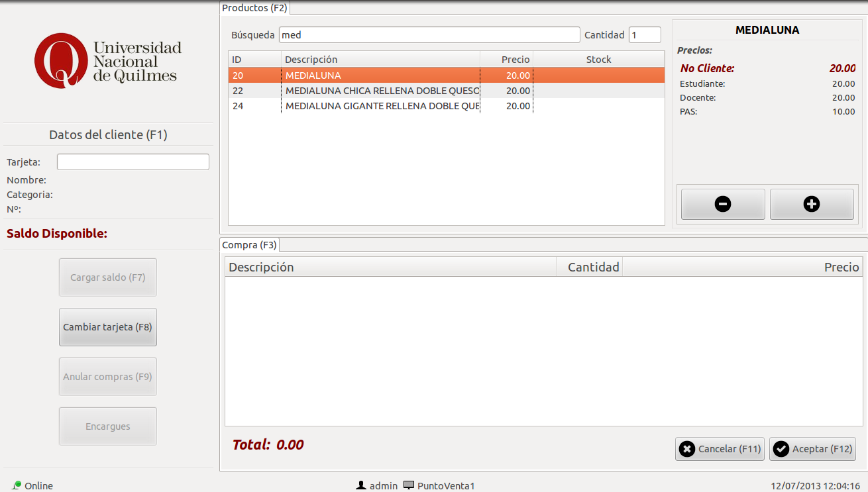Viewport: 868px width, 492px height.
Task: Click the plus icon to increase quantity
Action: pos(811,204)
